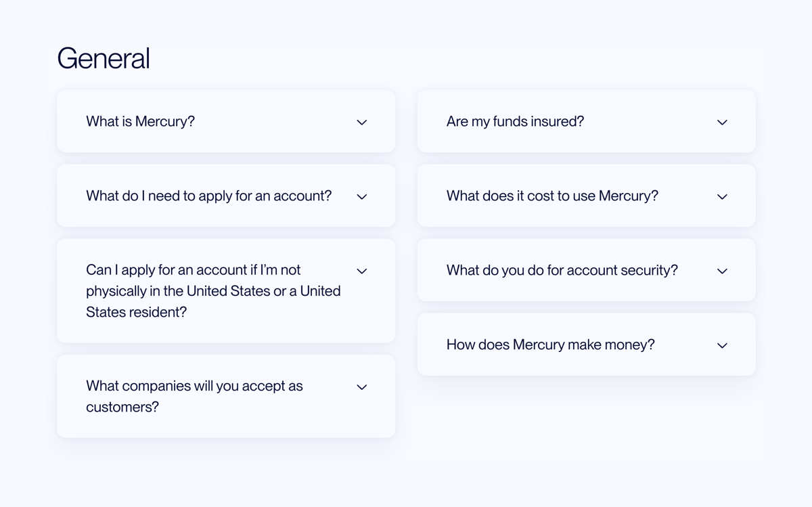
Task: Select the "What is Mercury?" question text
Action: click(140, 122)
